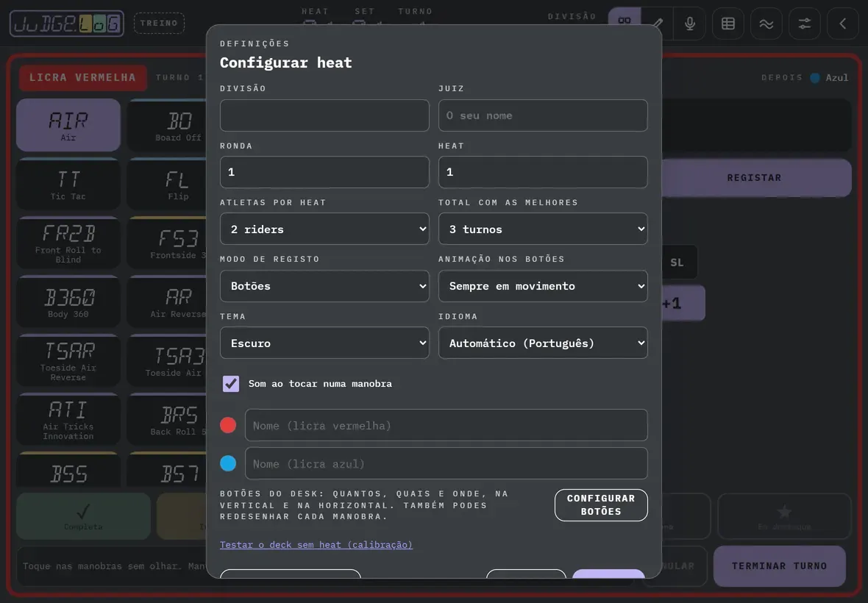Tap the BO Board Off trick button
The height and width of the screenshot is (603, 868).
coord(167,125)
